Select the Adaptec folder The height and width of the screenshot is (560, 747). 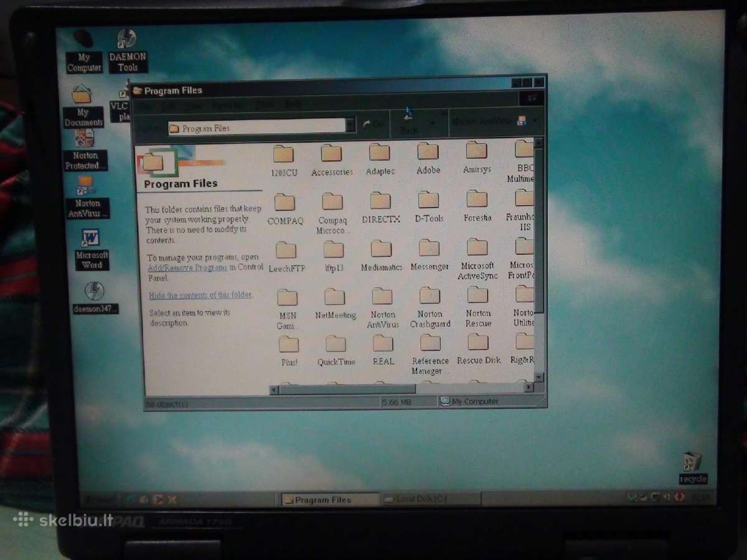coord(380,159)
